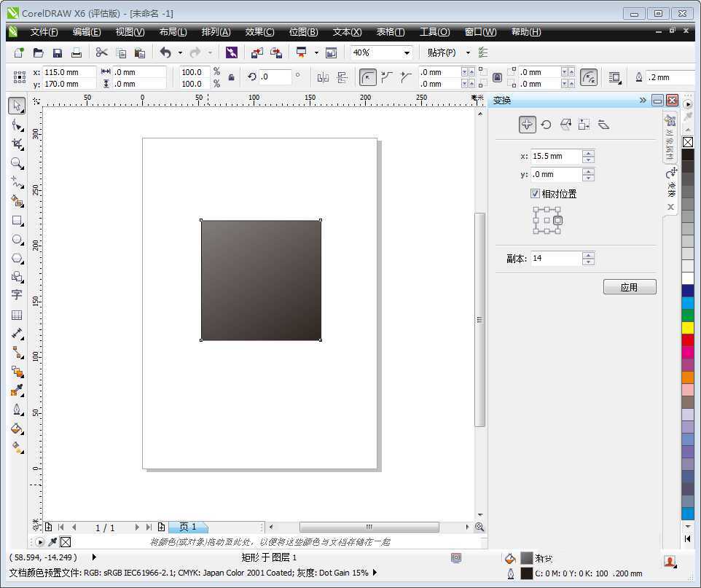Open the 排列(A) menu

pyautogui.click(x=216, y=31)
